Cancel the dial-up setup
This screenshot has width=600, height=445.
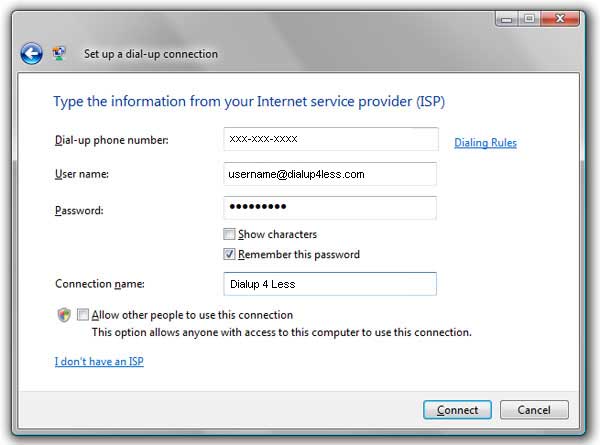(x=534, y=410)
